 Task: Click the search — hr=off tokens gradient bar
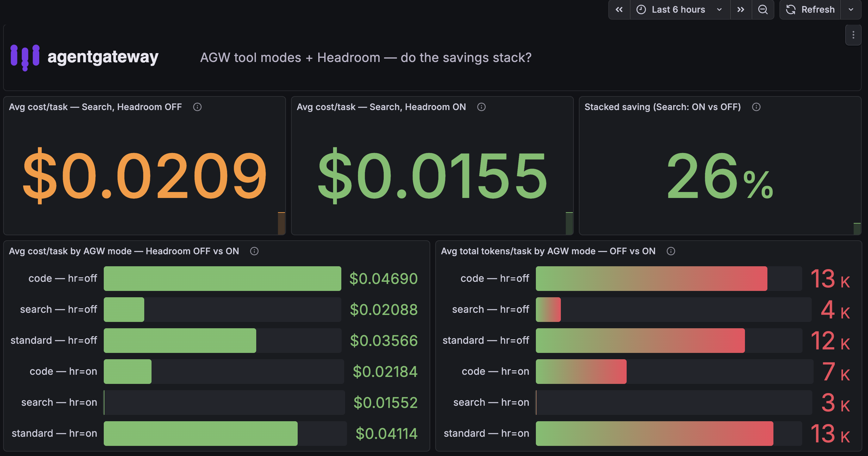point(548,310)
